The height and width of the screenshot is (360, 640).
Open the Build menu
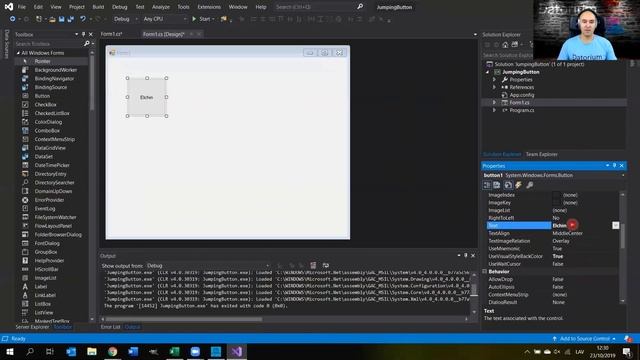click(98, 7)
